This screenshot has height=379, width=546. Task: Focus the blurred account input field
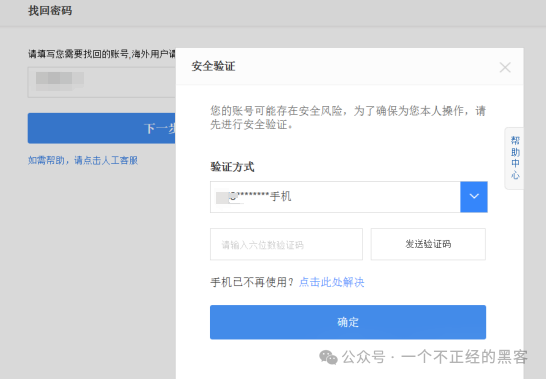102,82
